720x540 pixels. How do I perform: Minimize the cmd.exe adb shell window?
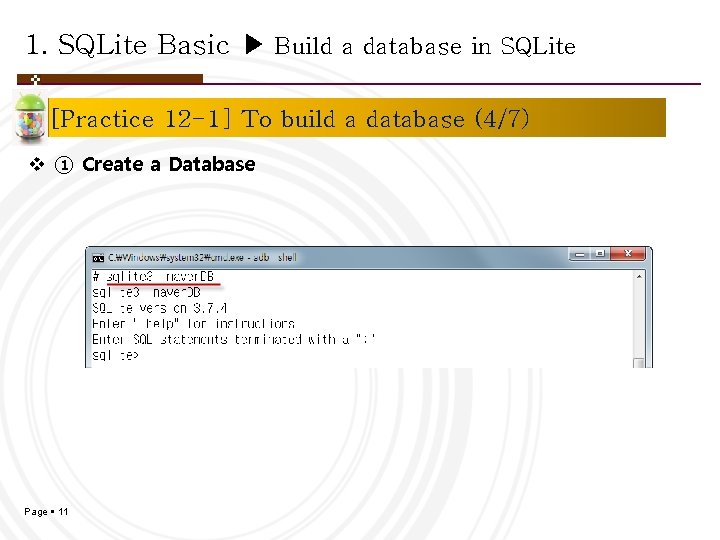click(580, 254)
